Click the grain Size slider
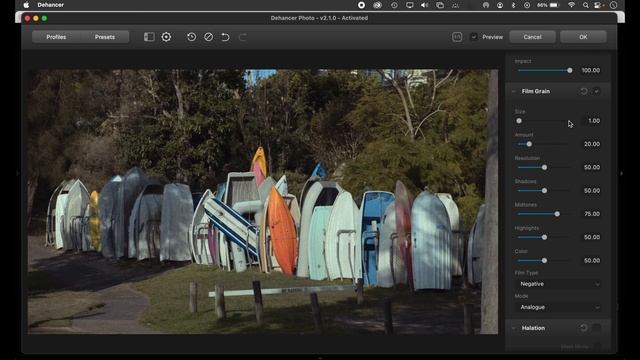 pyautogui.click(x=544, y=121)
